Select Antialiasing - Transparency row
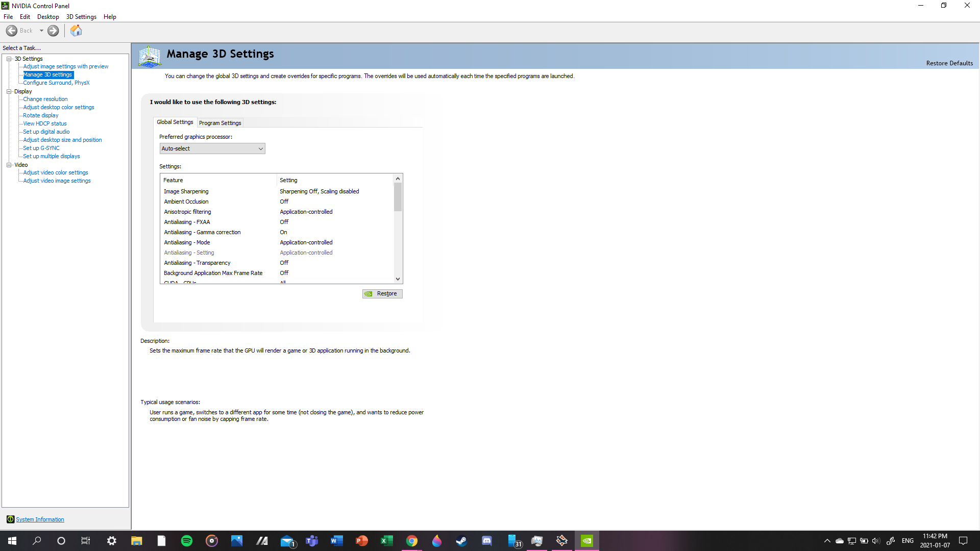 coord(277,263)
